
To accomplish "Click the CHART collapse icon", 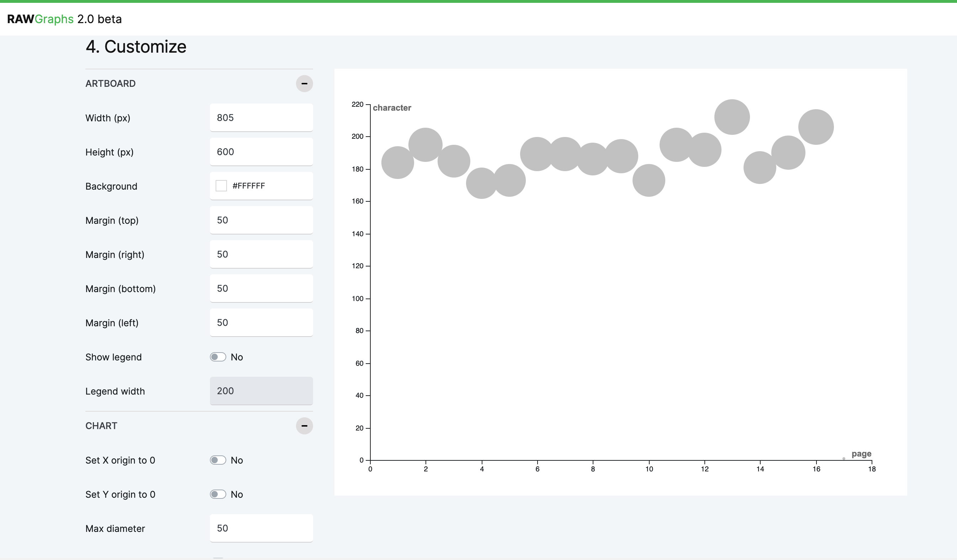I will [x=304, y=425].
